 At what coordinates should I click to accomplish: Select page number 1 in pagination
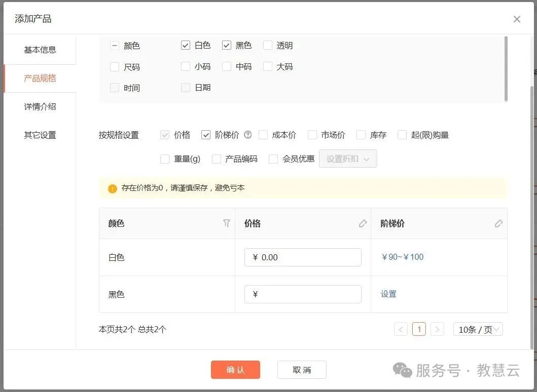point(419,329)
